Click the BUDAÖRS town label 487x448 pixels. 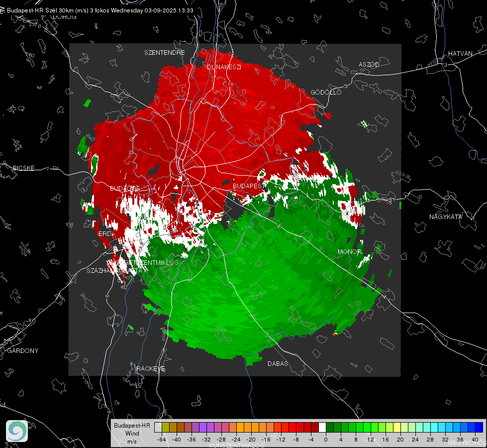(125, 189)
